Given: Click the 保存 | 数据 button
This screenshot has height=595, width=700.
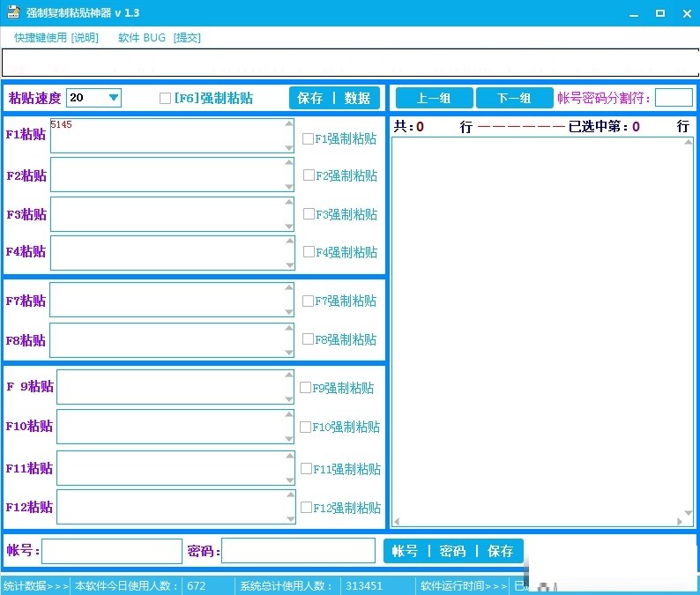Looking at the screenshot, I should click(x=334, y=98).
